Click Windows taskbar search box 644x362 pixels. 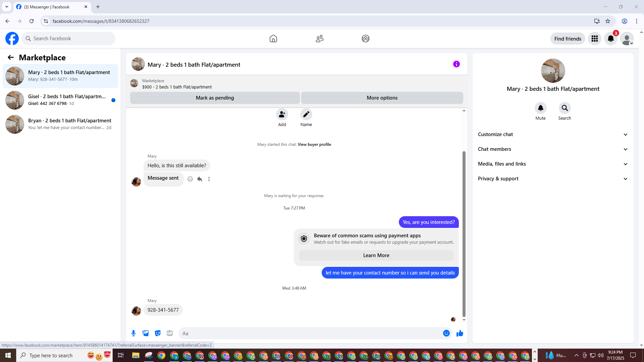coord(64,355)
